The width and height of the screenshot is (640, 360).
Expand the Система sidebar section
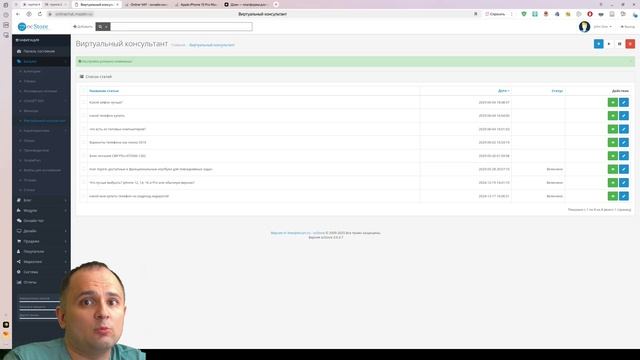pos(41,272)
